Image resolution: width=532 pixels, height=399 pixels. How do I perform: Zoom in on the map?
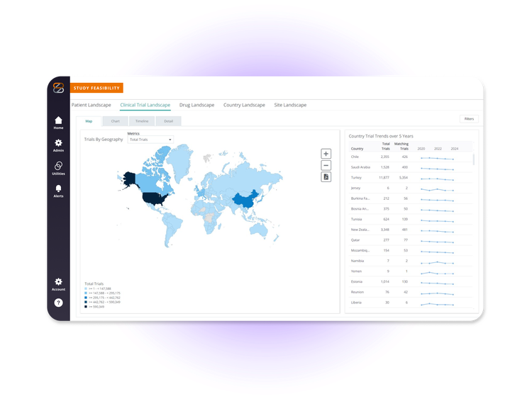tap(326, 154)
